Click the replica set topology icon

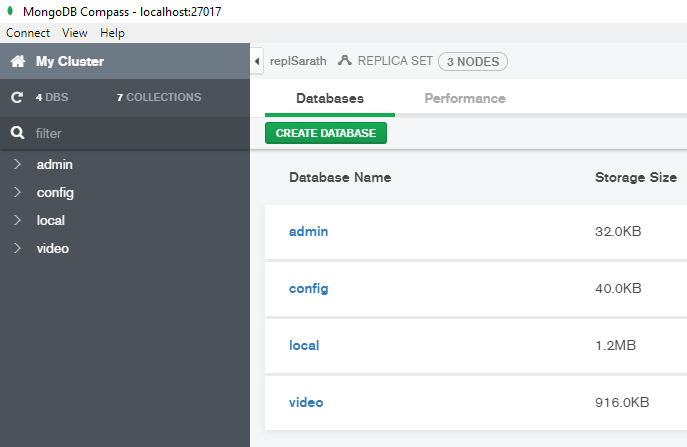345,60
